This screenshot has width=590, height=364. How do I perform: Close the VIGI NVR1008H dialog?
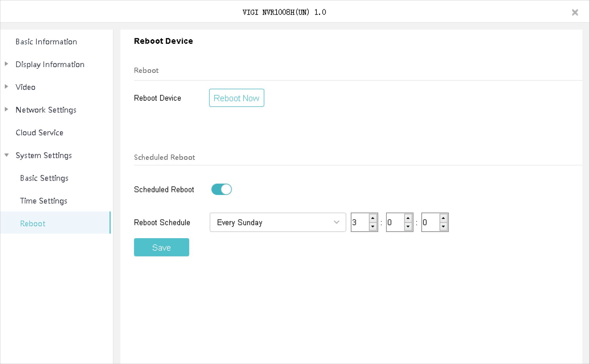[575, 12]
